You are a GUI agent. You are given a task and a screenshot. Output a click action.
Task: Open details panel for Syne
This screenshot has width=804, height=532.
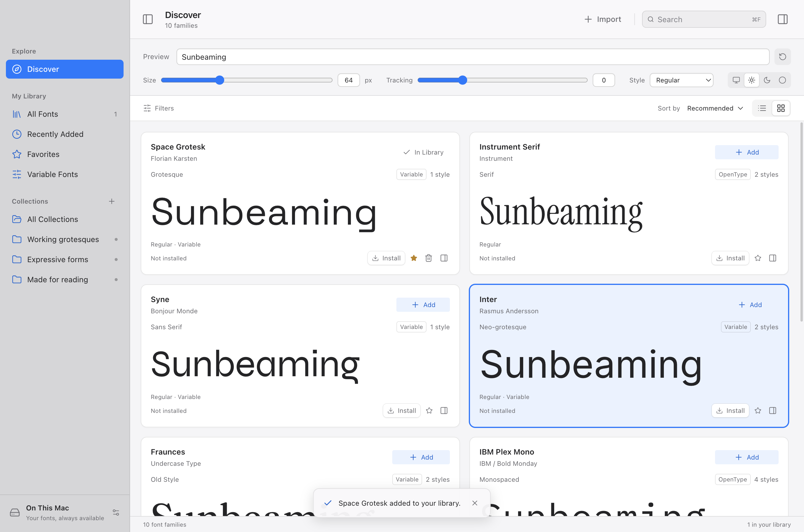point(444,411)
